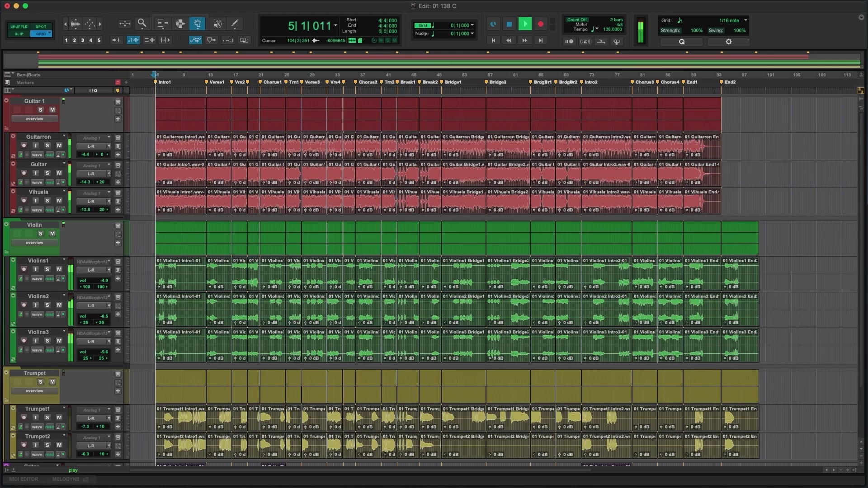This screenshot has width=868, height=488.
Task: Record-enable the Trumpet1 track
Action: (24, 418)
